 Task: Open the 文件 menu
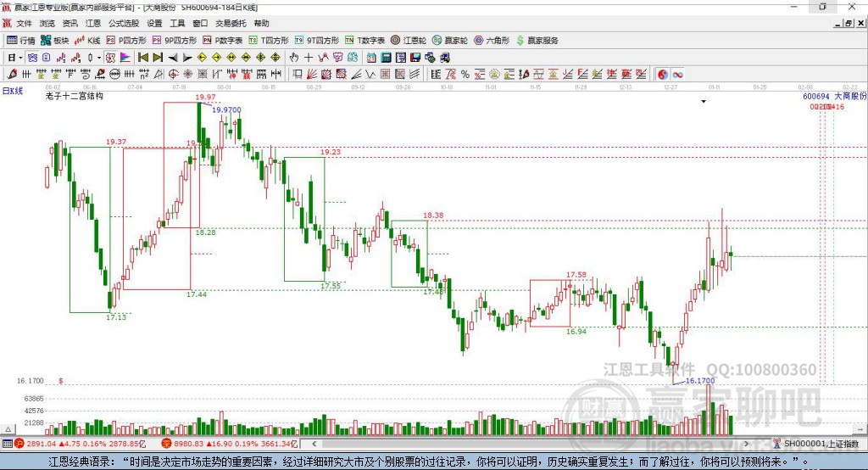coord(24,23)
